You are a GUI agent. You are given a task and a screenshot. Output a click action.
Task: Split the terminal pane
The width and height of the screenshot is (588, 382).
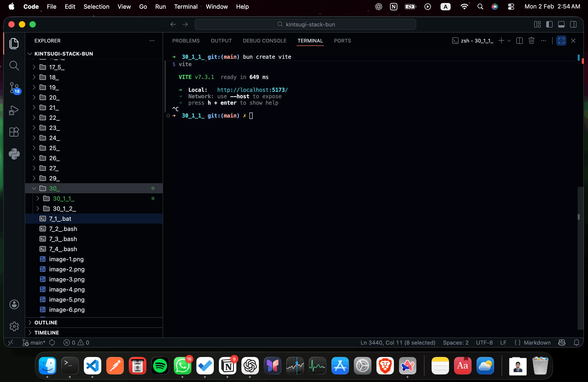519,41
